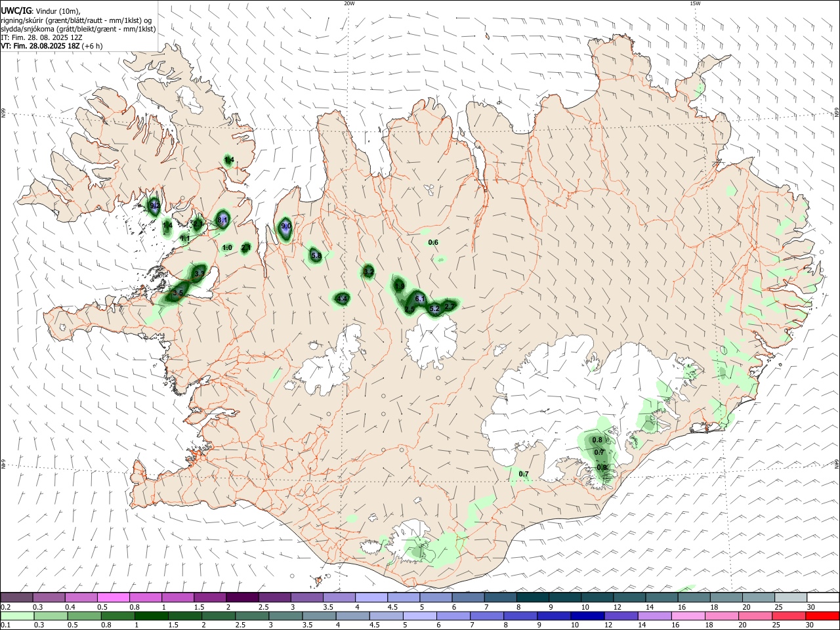Select the 4.4 precipitation value label
Viewport: 840px width, 630px height.
click(341, 299)
